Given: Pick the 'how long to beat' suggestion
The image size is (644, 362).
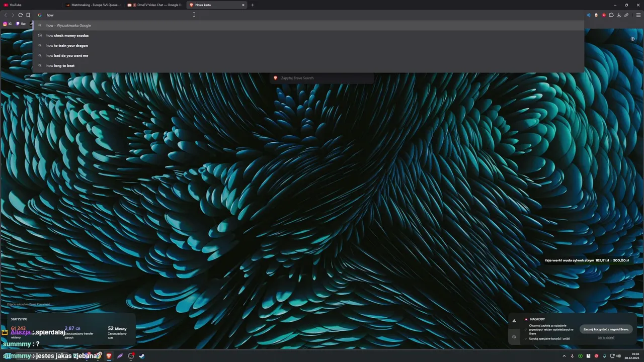Looking at the screenshot, I should tap(308, 65).
